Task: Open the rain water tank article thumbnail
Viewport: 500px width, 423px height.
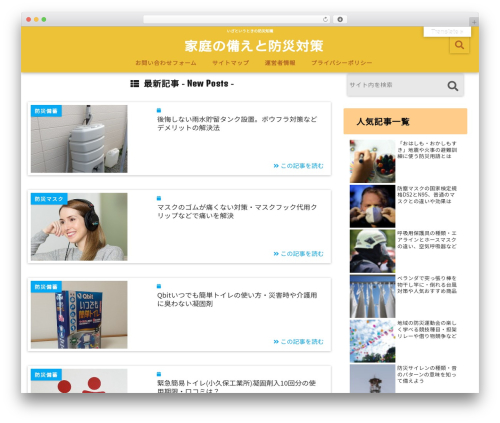Action: (x=79, y=139)
